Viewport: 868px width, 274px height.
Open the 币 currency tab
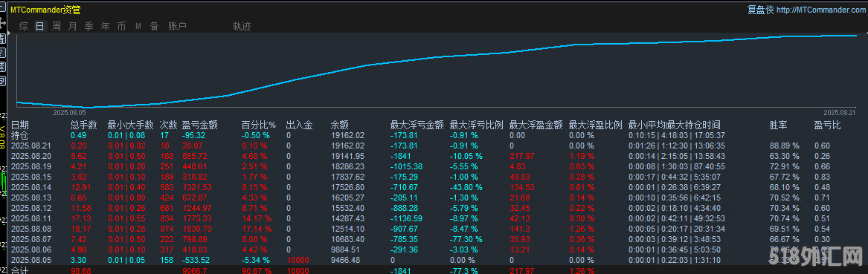click(121, 26)
